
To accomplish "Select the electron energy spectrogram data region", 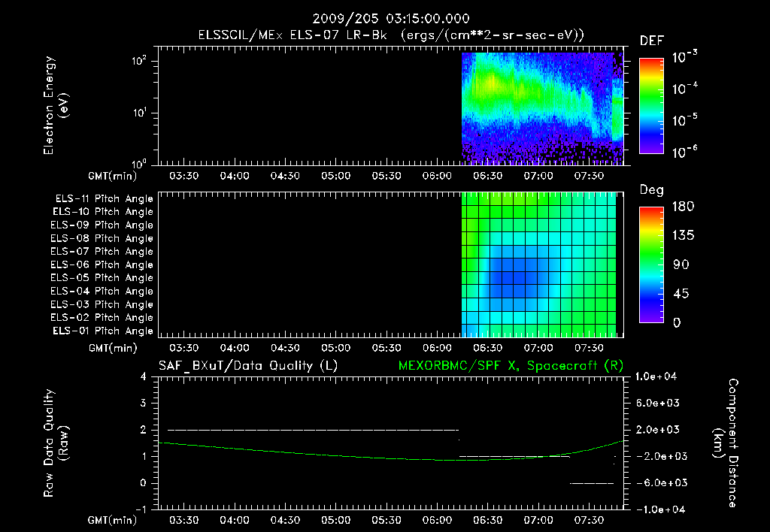I will 542,108.
